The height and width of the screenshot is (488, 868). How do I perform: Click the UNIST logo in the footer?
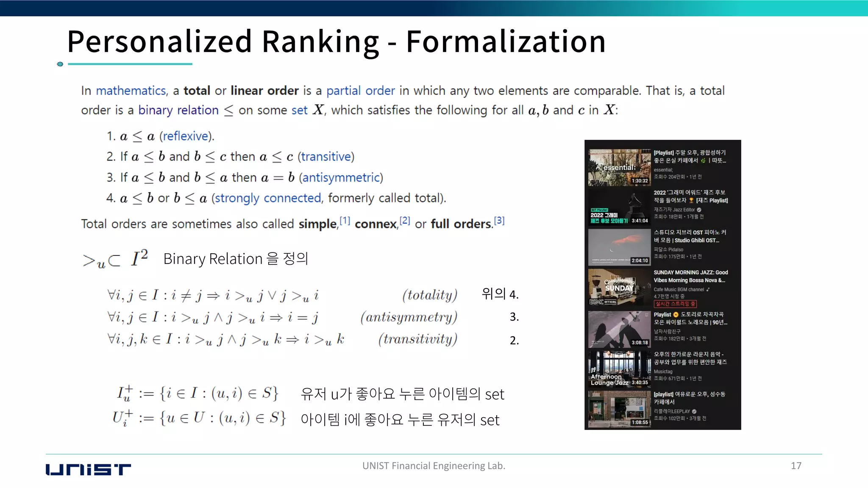pyautogui.click(x=88, y=469)
